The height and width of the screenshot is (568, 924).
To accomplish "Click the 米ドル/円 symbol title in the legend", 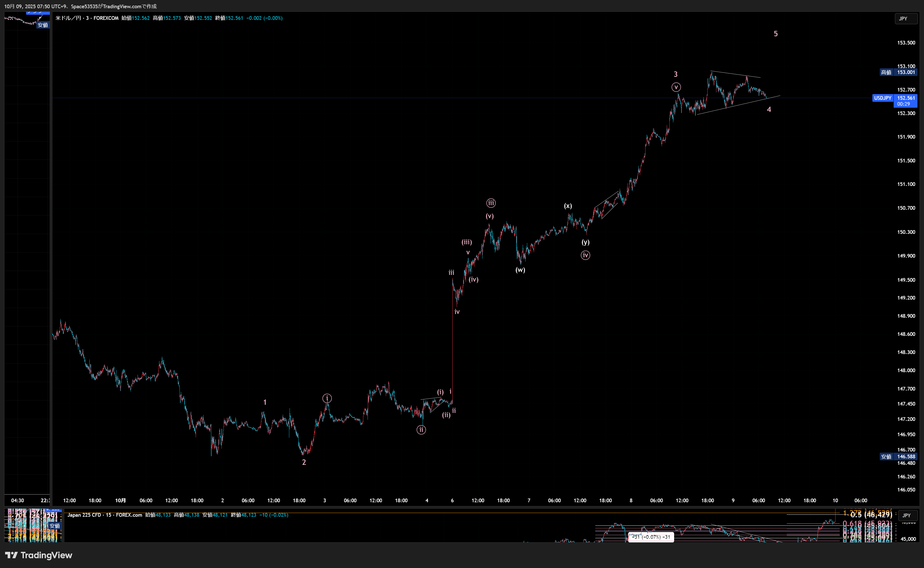I will click(68, 18).
